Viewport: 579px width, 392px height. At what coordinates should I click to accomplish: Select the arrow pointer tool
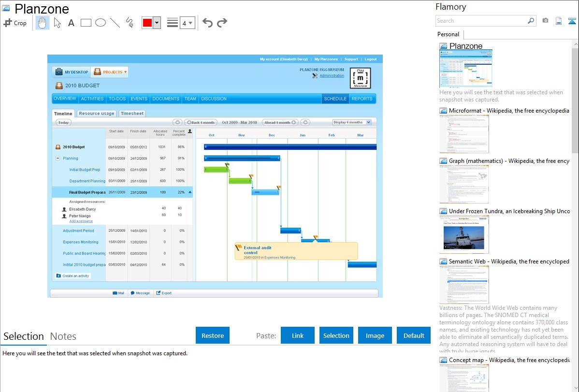57,23
